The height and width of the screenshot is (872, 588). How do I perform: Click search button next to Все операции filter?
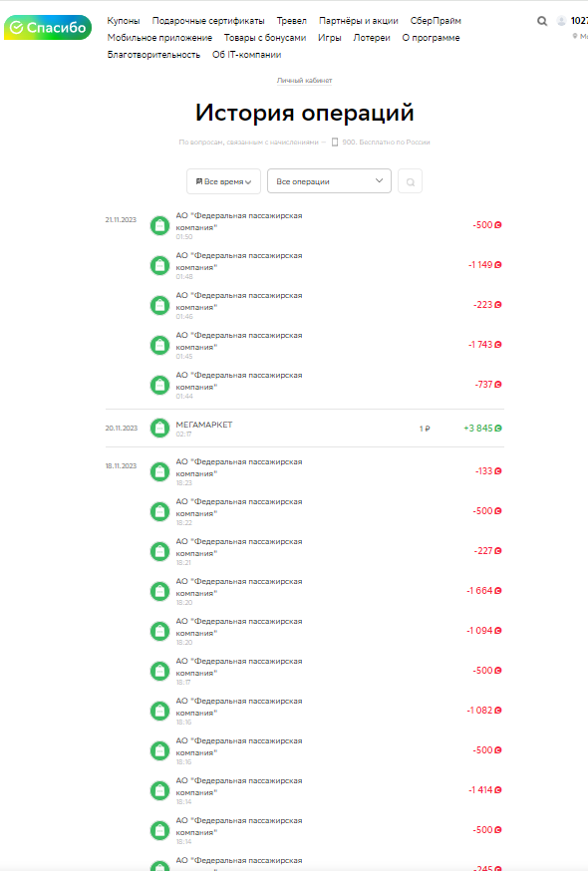click(410, 181)
